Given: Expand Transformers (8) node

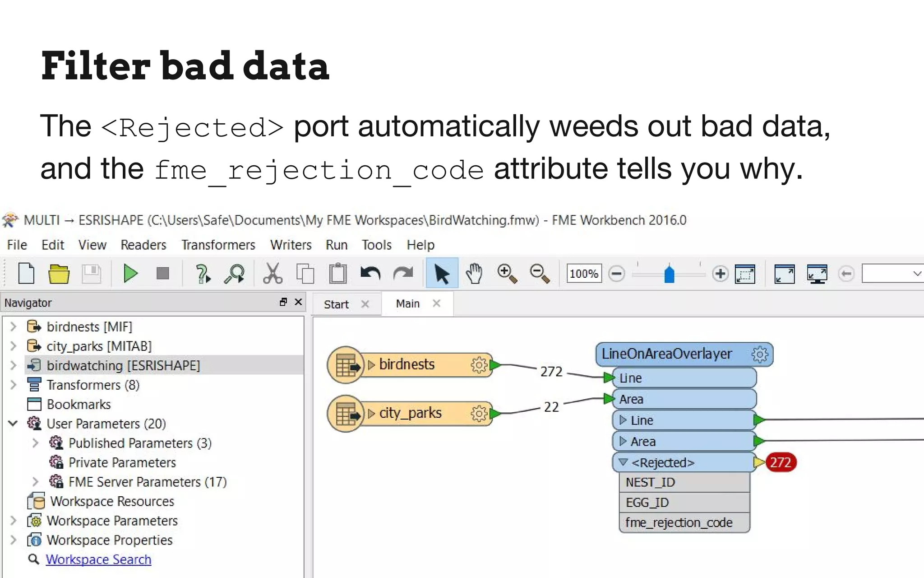Looking at the screenshot, I should pyautogui.click(x=14, y=385).
